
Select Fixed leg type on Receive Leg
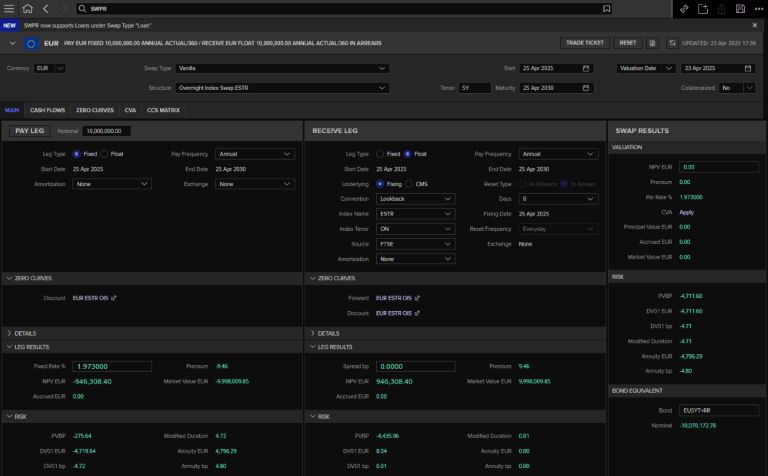(x=380, y=154)
